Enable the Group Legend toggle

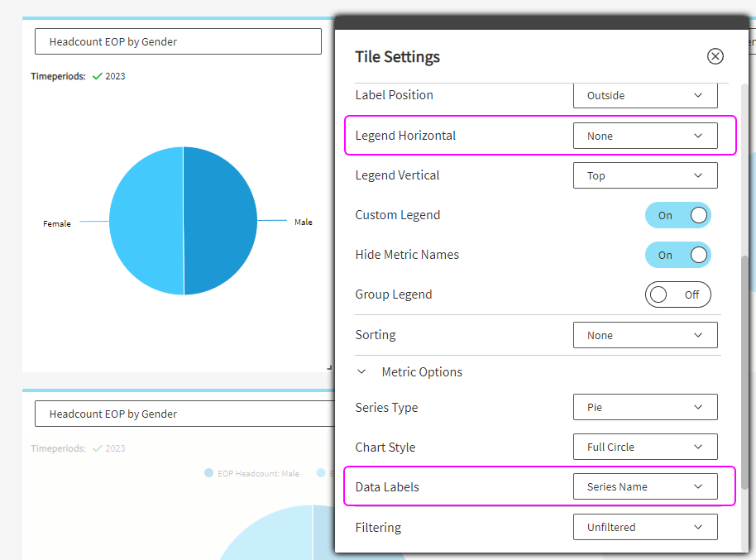pos(677,294)
